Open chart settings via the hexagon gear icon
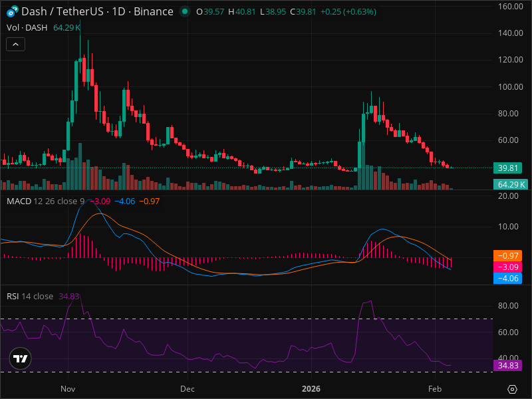Viewport: 532px width, 399px height. 512,389
